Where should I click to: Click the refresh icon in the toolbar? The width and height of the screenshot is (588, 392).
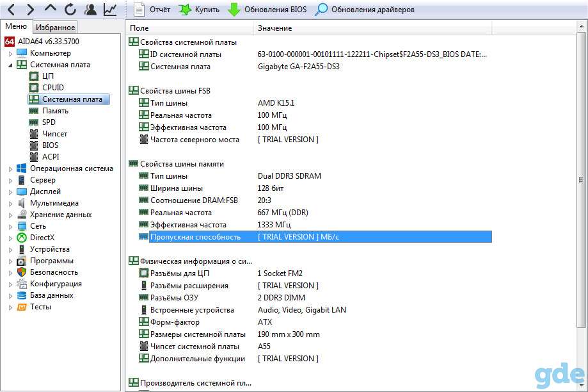70,10
